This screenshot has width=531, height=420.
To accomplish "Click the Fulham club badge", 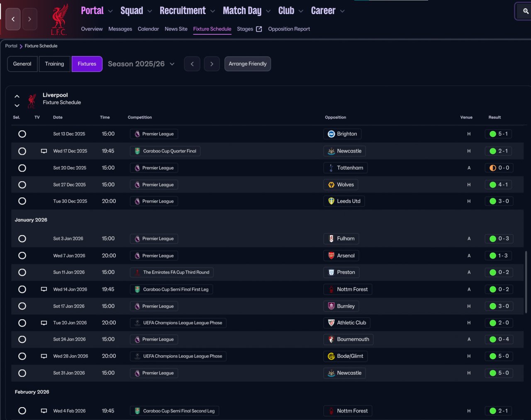I will [331, 239].
